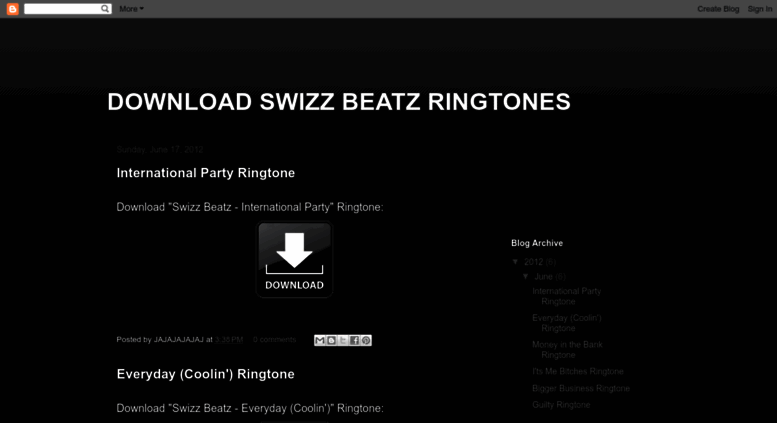Share the post to Facebook icon

354,340
